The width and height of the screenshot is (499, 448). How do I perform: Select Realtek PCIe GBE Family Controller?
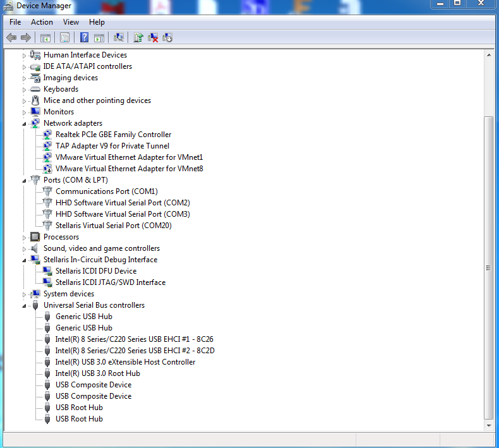coord(113,135)
